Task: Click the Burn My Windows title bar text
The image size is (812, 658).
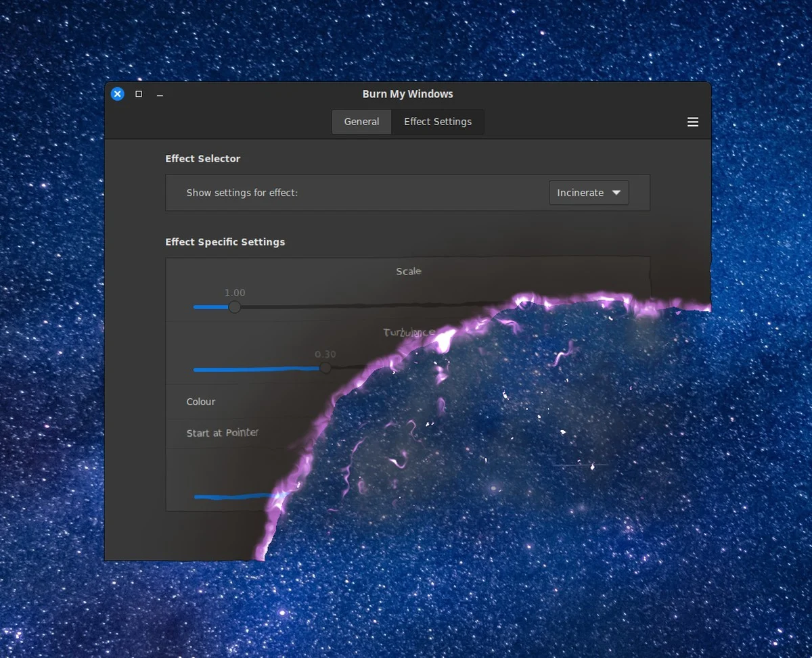Action: pyautogui.click(x=407, y=94)
